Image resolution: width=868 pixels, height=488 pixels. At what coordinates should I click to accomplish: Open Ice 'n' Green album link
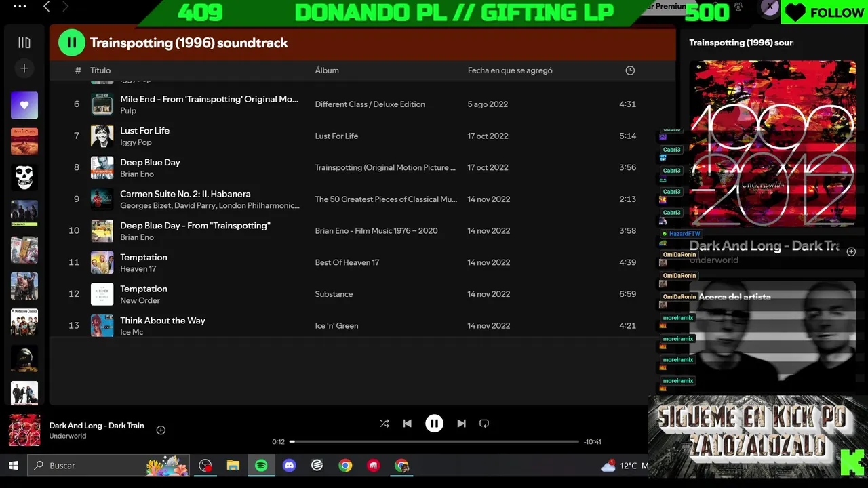click(336, 326)
